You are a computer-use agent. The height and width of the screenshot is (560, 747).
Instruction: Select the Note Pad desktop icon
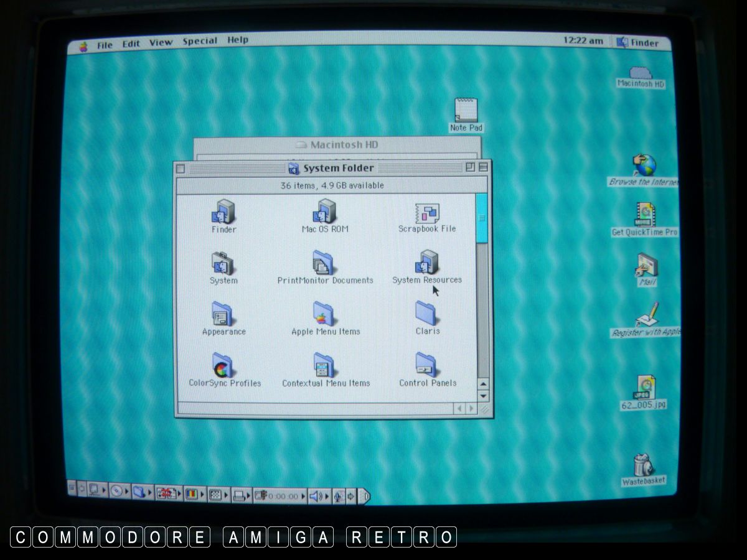point(466,111)
